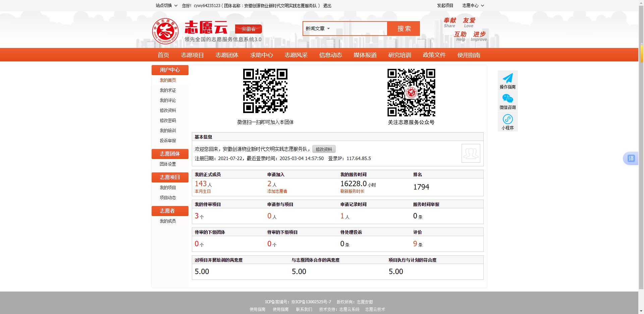
Task: Open 我的项目 in the sidebar
Action: pyautogui.click(x=168, y=188)
